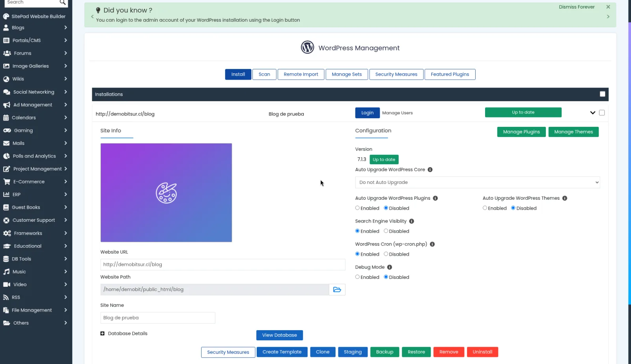631x364 pixels.
Task: Click the Forums group icon
Action: [7, 53]
